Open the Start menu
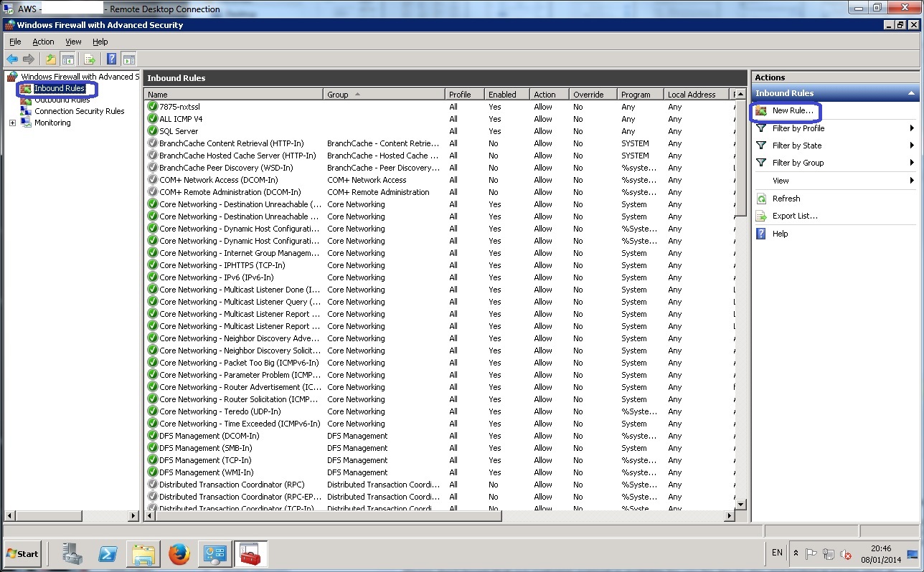The height and width of the screenshot is (572, 924). tap(23, 553)
